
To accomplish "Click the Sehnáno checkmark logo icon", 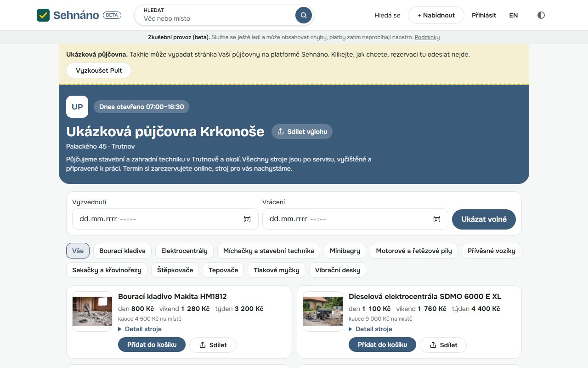I will pyautogui.click(x=43, y=15).
